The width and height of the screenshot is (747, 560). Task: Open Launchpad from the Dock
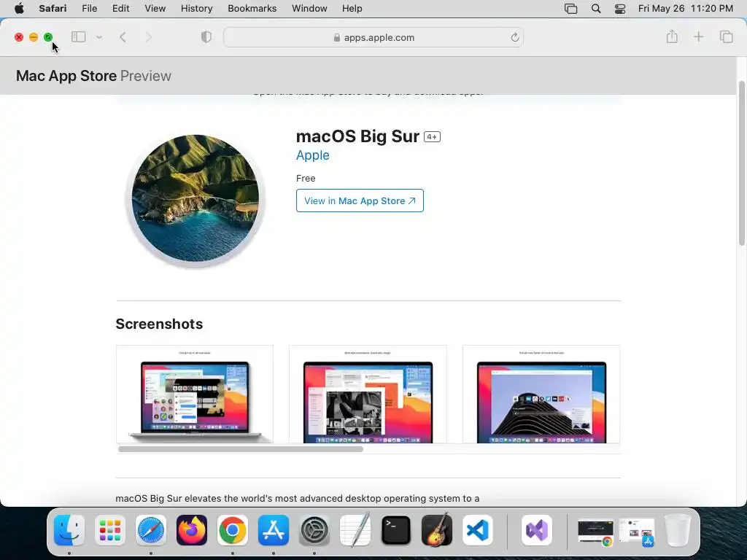(110, 530)
